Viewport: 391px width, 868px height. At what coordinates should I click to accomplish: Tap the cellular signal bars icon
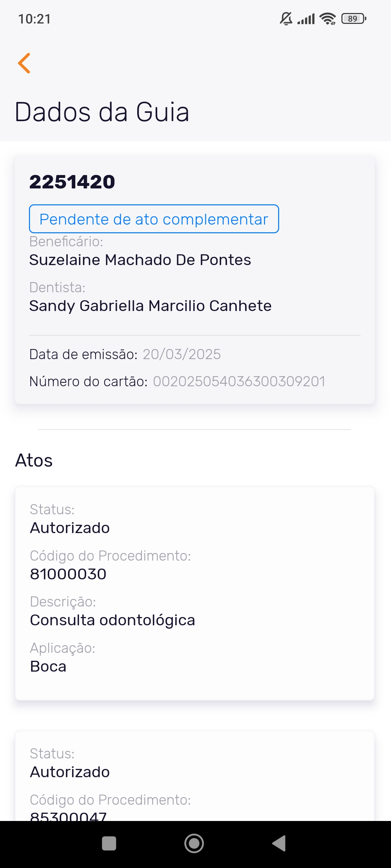click(306, 18)
